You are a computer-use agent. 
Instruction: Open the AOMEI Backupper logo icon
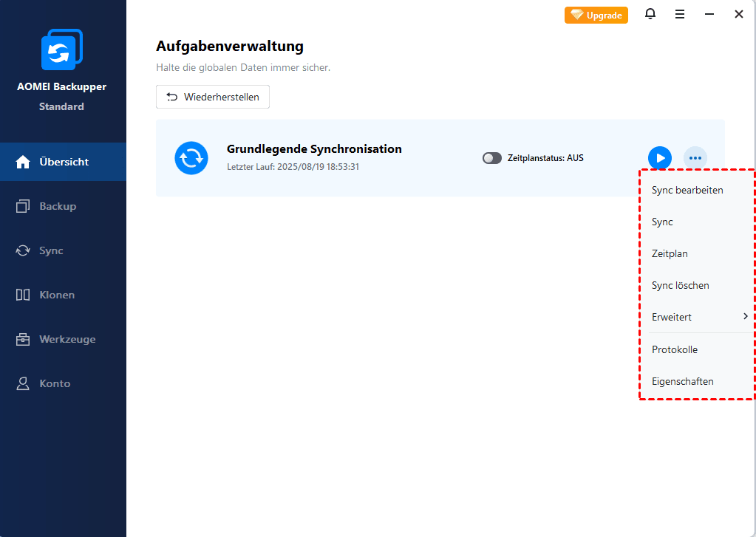click(x=62, y=49)
